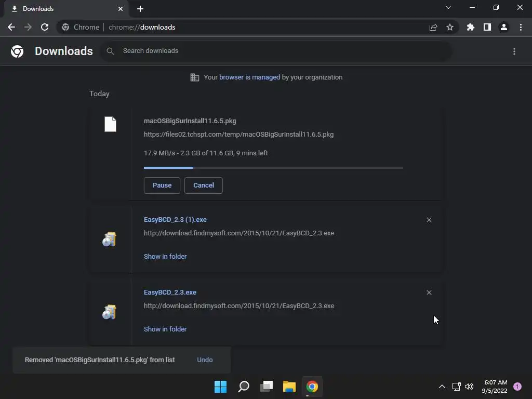Screen dimensions: 532x399
Task: Open Chrome's three-dot main menu
Action: [521, 27]
